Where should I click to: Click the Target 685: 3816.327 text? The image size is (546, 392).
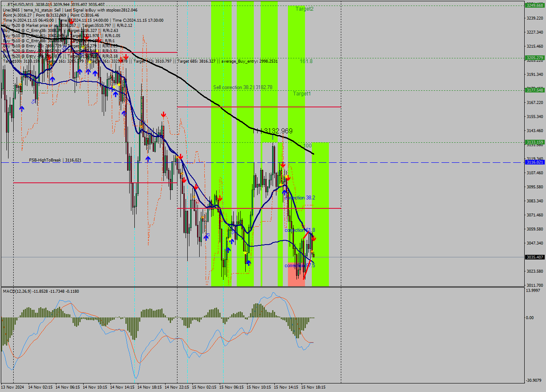point(196,61)
